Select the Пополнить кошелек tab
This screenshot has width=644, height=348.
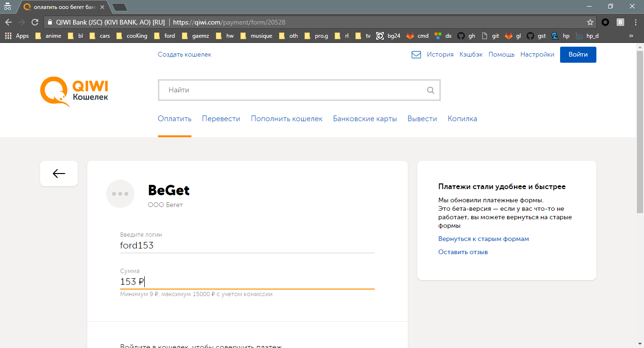coord(287,119)
